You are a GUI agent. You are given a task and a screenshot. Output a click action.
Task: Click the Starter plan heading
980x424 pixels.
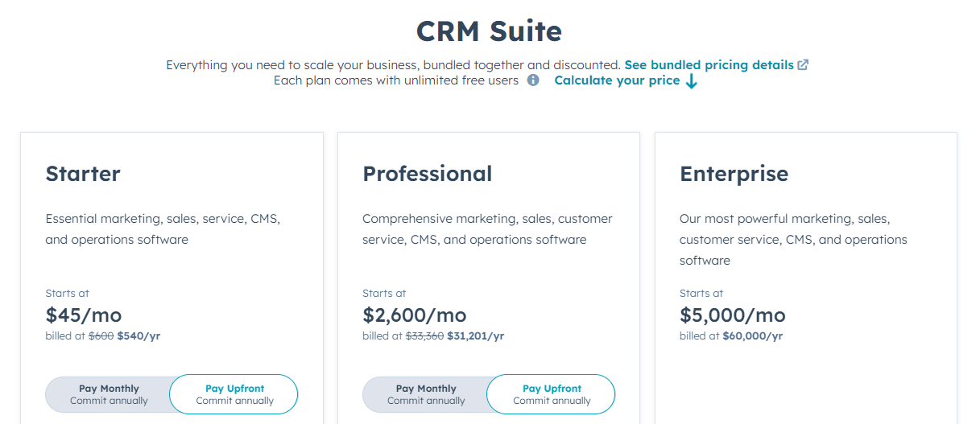coord(83,174)
